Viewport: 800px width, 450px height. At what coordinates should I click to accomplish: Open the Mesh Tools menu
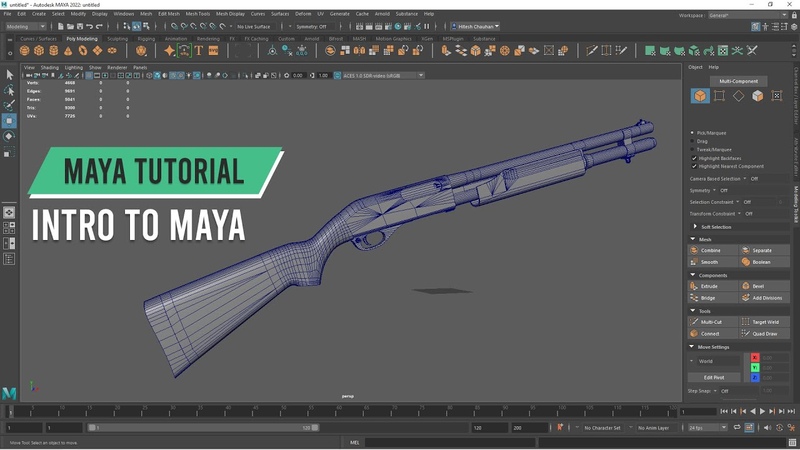[197, 14]
